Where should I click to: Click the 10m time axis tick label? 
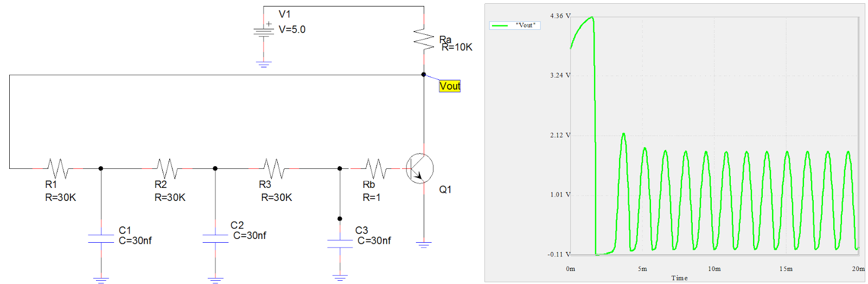pyautogui.click(x=714, y=269)
